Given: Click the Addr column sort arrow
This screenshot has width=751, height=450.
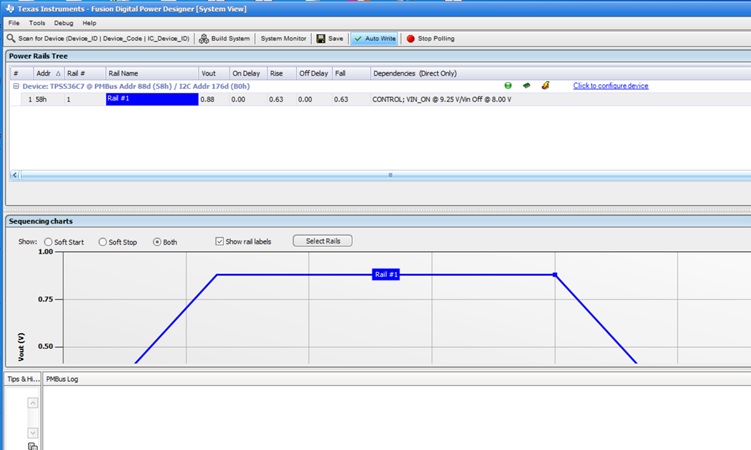Looking at the screenshot, I should 58,73.
